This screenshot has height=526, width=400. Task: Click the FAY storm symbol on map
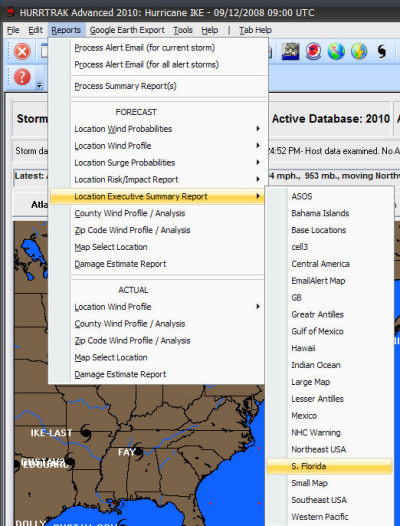click(138, 453)
